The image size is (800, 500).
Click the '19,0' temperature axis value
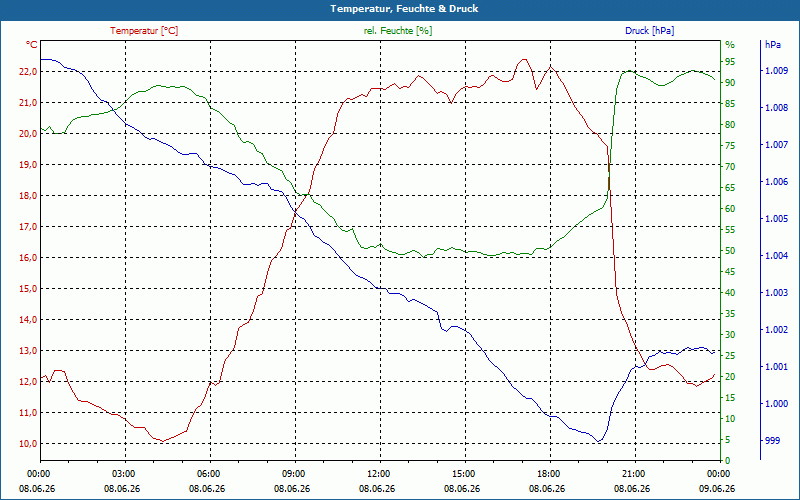point(28,165)
